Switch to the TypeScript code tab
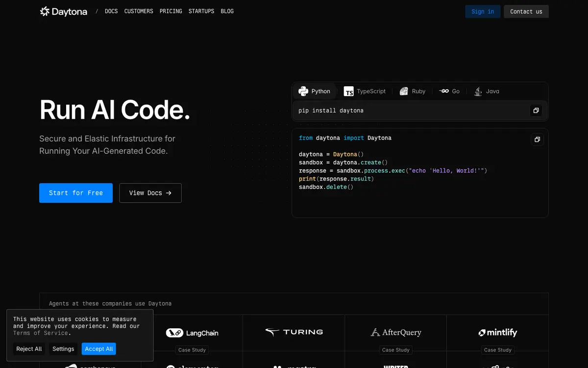This screenshot has width=588, height=368. tap(365, 91)
